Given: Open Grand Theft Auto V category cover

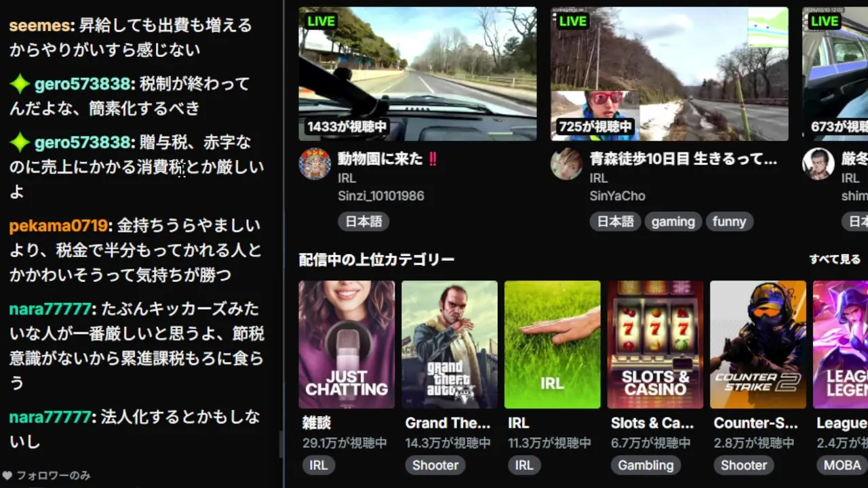Looking at the screenshot, I should [450, 345].
